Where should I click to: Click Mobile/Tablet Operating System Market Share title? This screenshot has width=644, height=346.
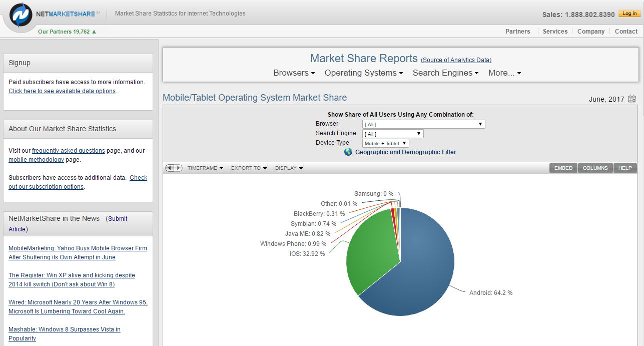(x=255, y=98)
